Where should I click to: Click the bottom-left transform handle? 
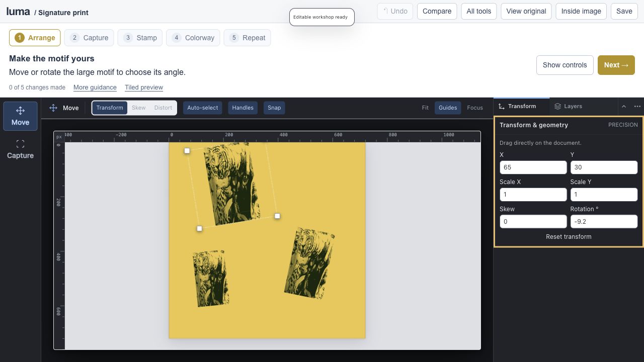tap(200, 229)
